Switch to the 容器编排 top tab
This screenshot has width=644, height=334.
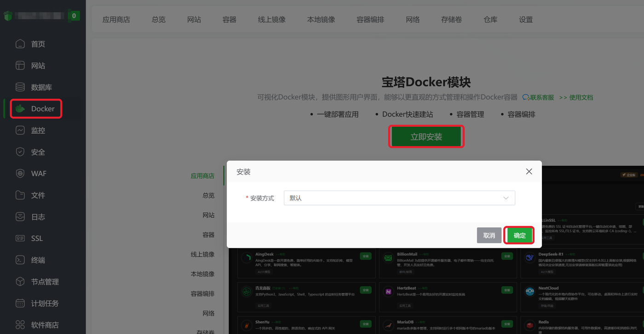point(370,20)
